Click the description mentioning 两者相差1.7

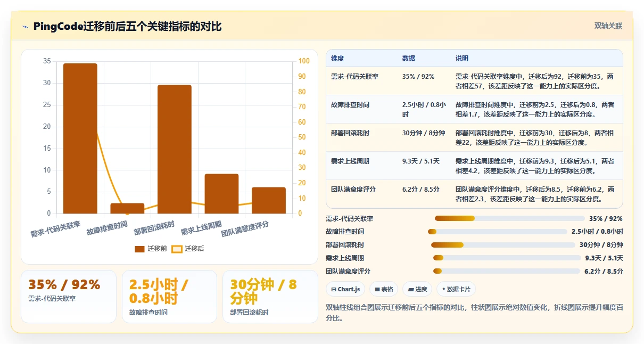[535, 109]
